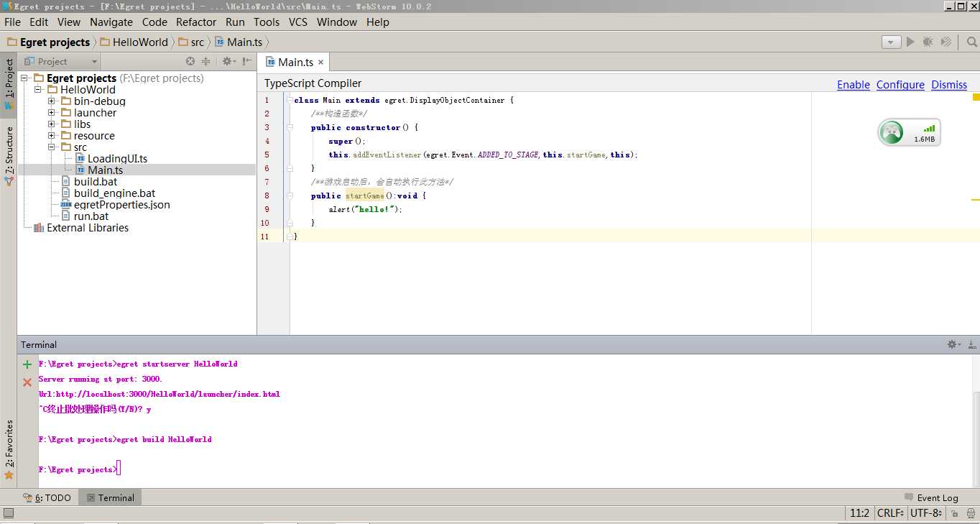
Task: Select run.bat file
Action: pos(85,216)
